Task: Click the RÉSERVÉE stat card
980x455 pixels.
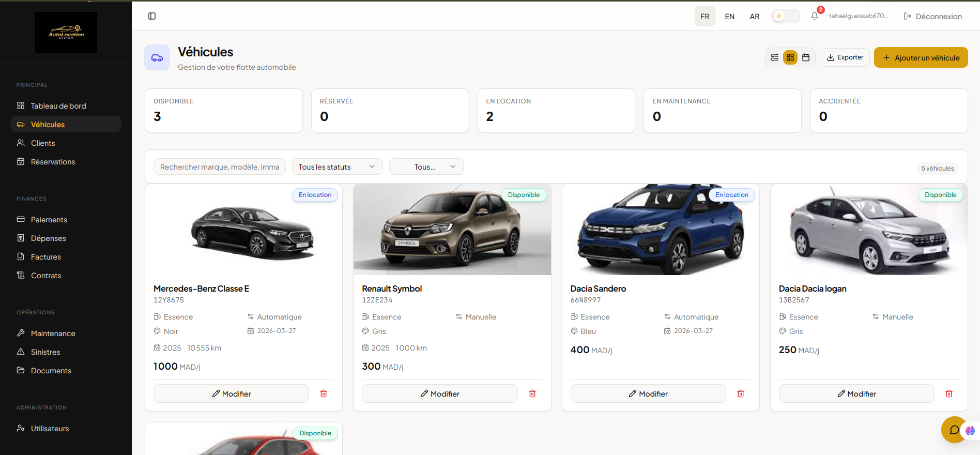Action: (390, 111)
